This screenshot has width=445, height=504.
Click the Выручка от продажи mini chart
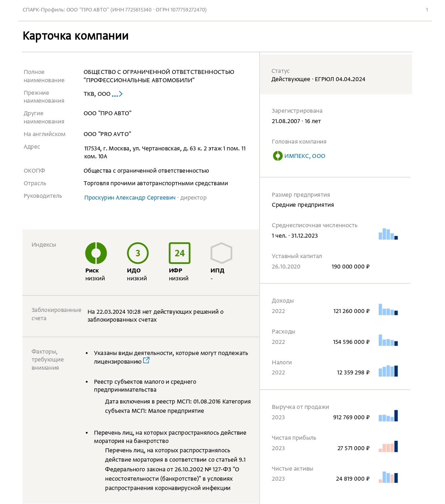pyautogui.click(x=388, y=416)
